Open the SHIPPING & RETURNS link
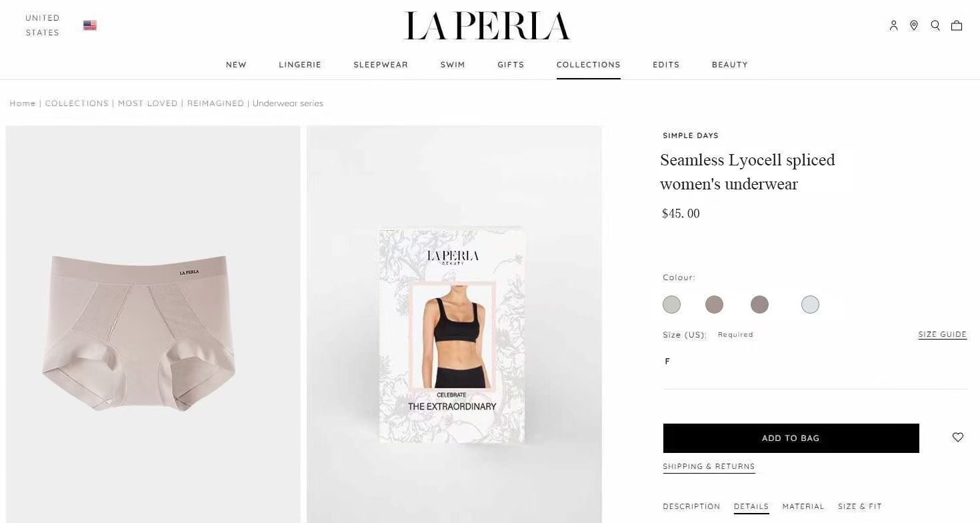980x523 pixels. 709,466
